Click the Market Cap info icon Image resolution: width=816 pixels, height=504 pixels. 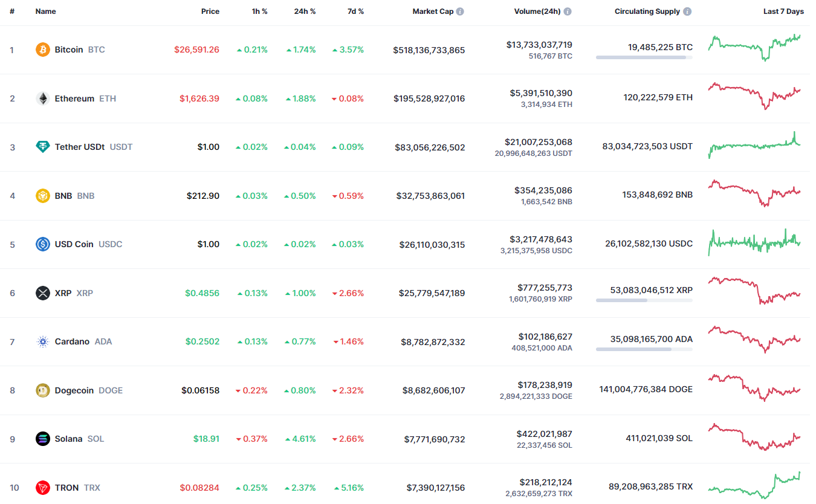(x=460, y=11)
